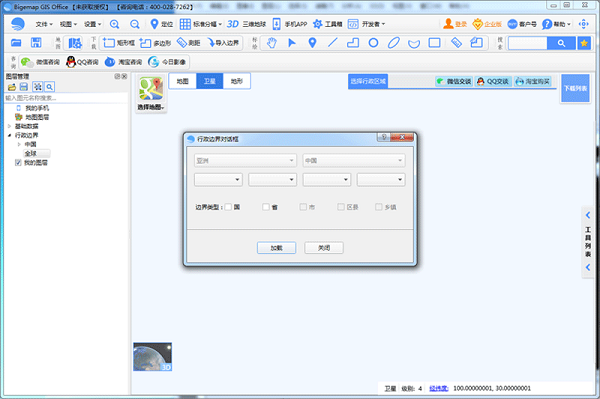Viewport: 600px width, 399px height.
Task: Click the zoom in magnifier icon
Action: pos(114,24)
